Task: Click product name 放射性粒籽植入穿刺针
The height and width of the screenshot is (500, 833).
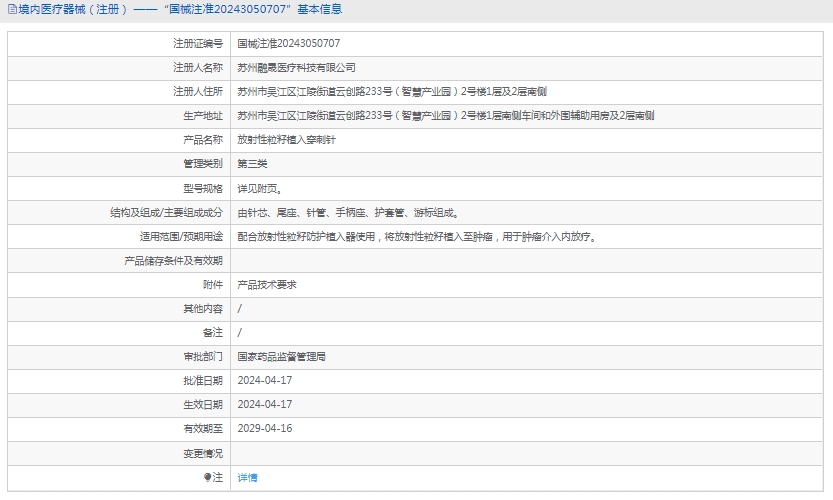Action: tap(286, 140)
